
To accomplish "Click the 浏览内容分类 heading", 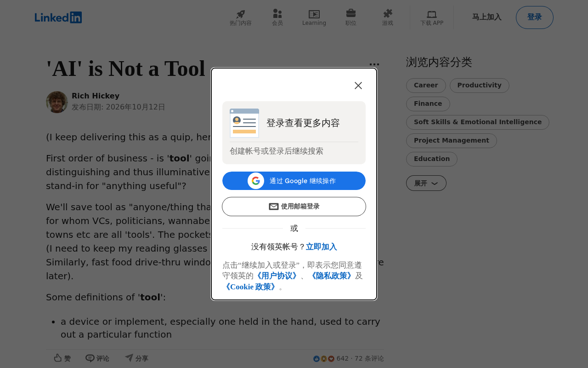I will pos(439,62).
